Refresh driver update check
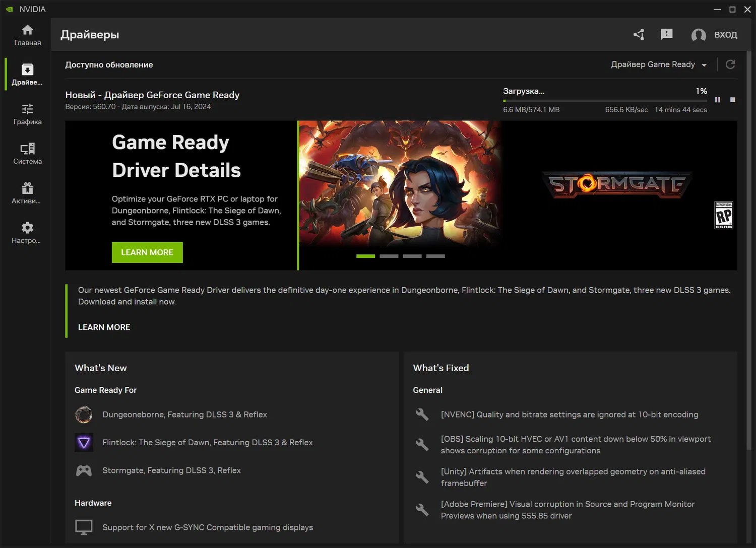756x548 pixels. [x=730, y=64]
